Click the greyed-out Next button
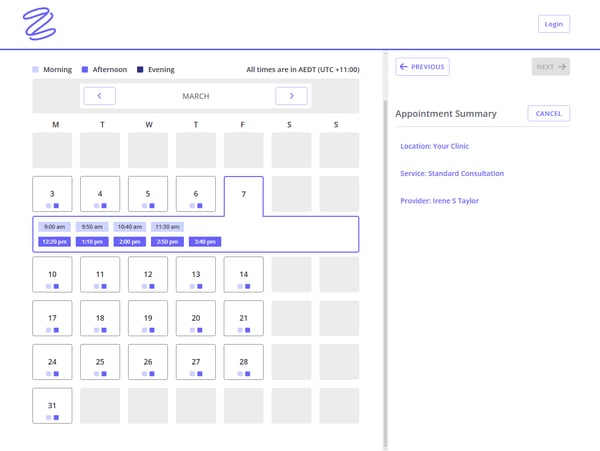600x451 pixels. point(550,67)
